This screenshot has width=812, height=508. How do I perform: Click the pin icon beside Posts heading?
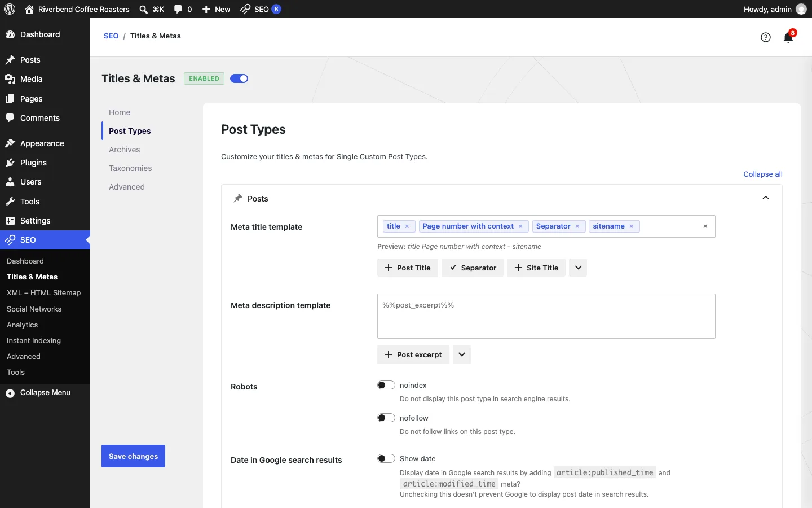coord(238,199)
